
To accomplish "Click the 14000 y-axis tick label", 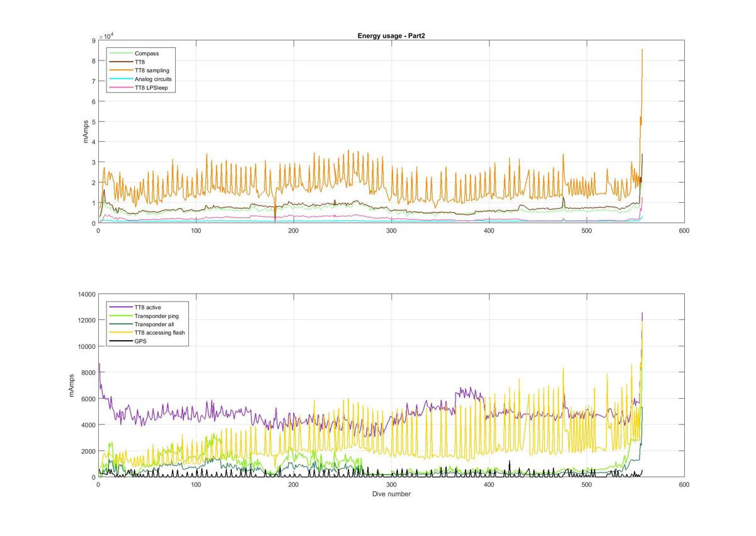I will point(85,294).
